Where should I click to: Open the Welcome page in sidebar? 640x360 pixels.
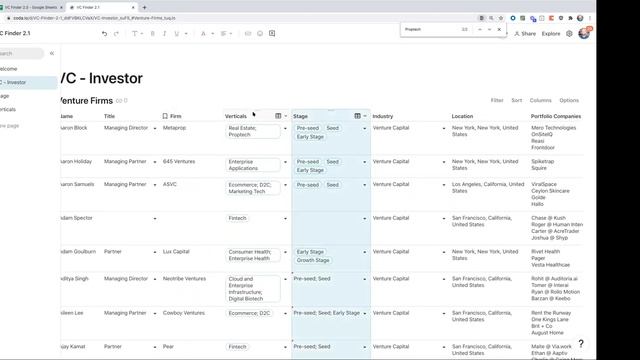coord(9,69)
